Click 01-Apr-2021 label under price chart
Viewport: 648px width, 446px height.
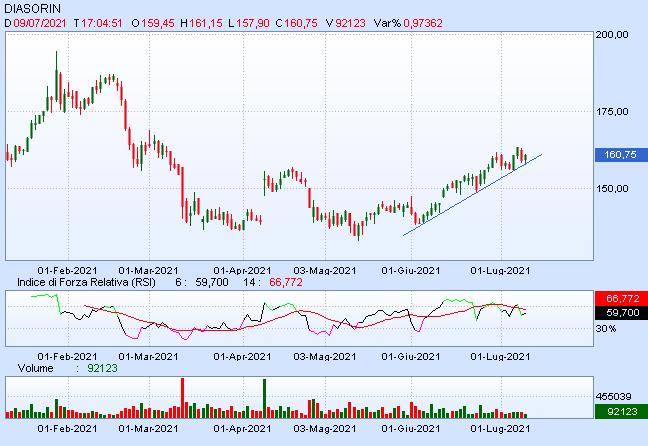(x=242, y=271)
